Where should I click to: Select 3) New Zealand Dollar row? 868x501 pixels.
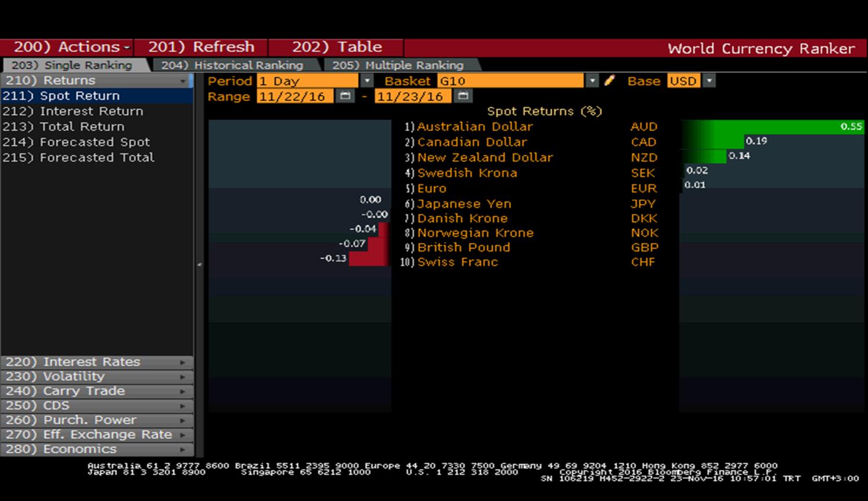478,157
